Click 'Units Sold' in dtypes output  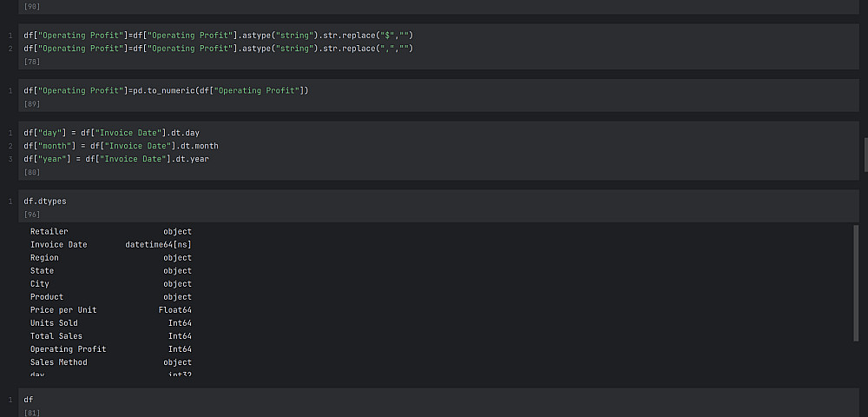click(54, 323)
